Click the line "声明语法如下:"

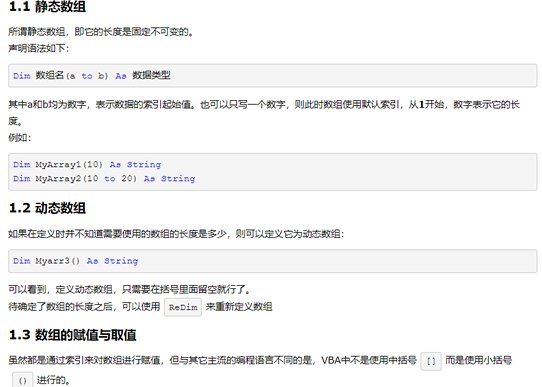coord(39,48)
